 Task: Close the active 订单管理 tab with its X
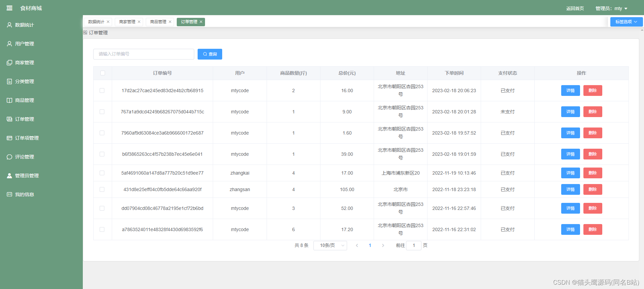[201, 22]
